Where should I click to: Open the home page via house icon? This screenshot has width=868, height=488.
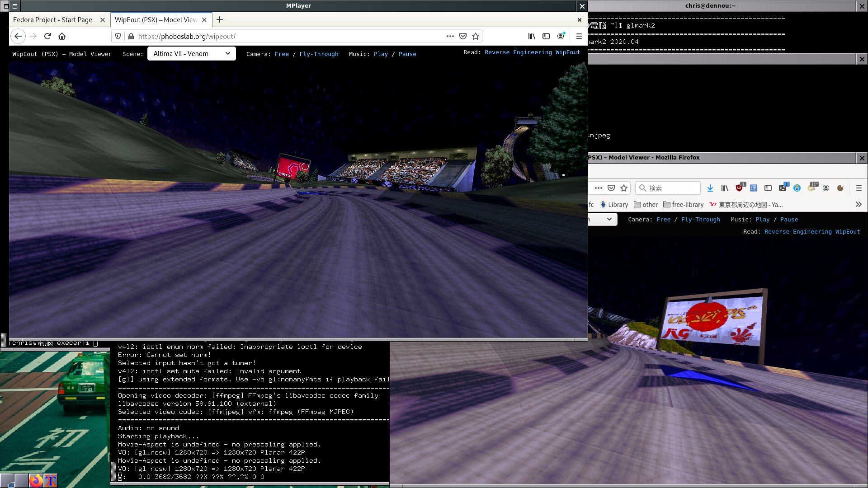click(x=62, y=36)
